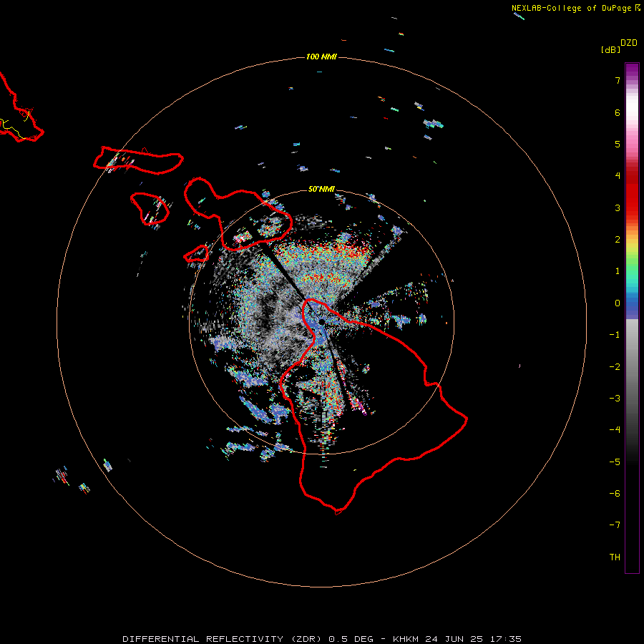Click the radar site dot at the map center
Image resolution: width=644 pixels, height=644 pixels.
tap(321, 321)
